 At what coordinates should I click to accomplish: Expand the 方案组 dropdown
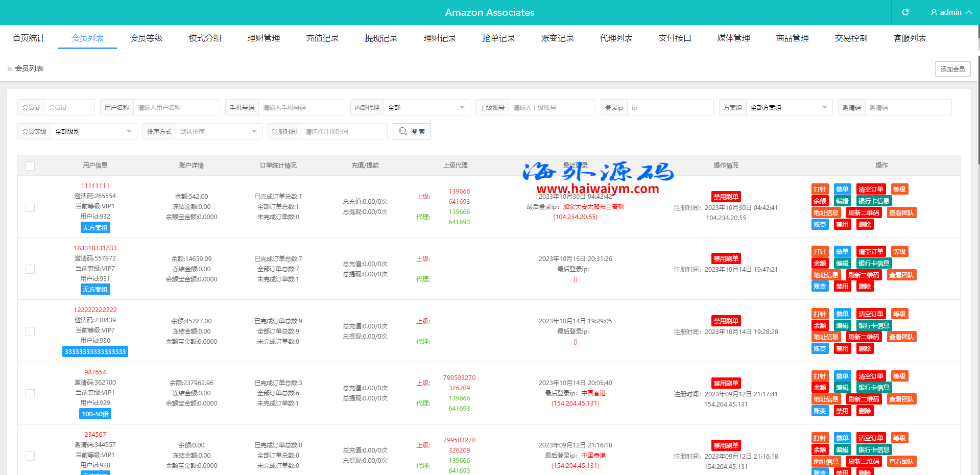coord(788,108)
